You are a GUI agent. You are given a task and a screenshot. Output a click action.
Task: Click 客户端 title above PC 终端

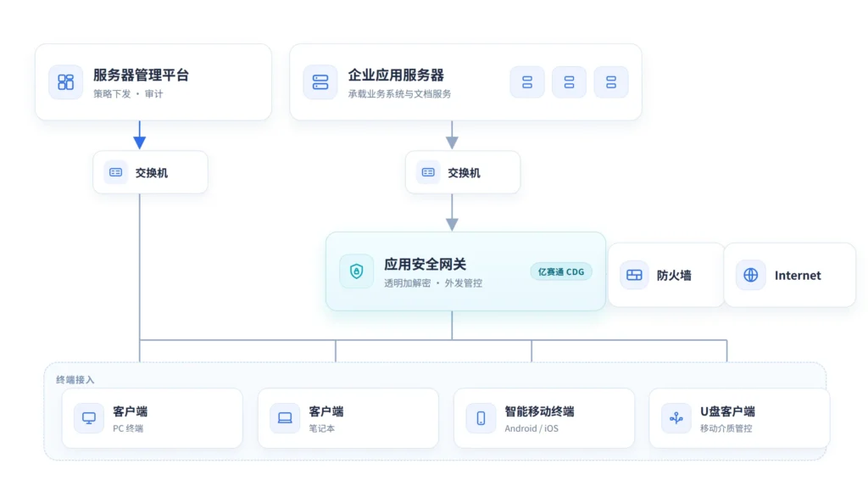point(130,411)
